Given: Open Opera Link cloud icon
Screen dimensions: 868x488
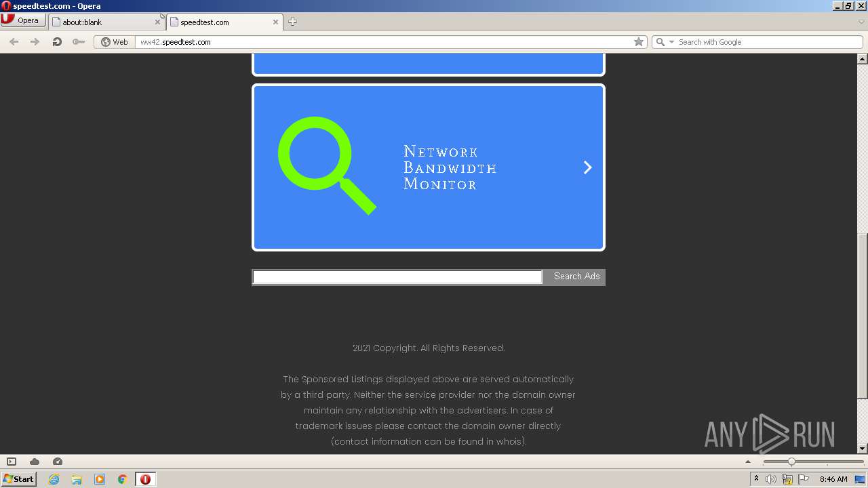Looking at the screenshot, I should click(x=35, y=462).
